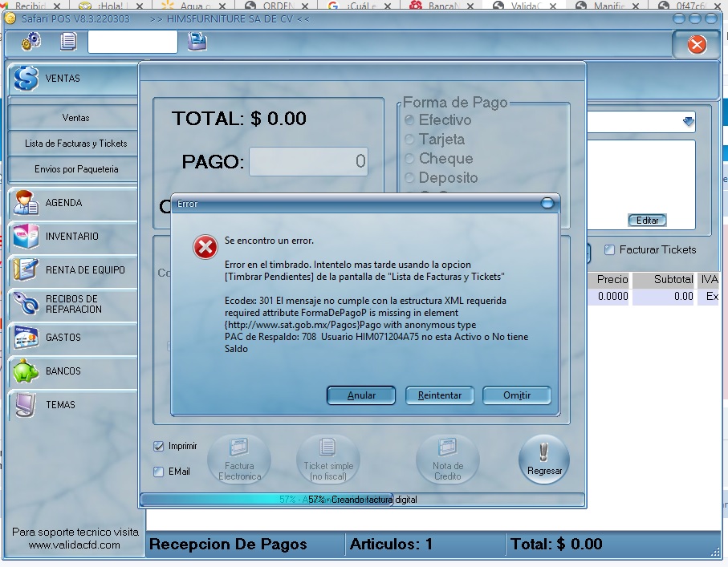Image resolution: width=728 pixels, height=567 pixels.
Task: Click the red X exit button
Action: tap(697, 45)
